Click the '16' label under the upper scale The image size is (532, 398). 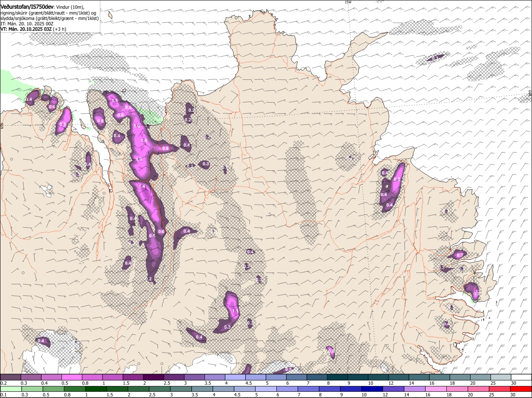(x=432, y=383)
